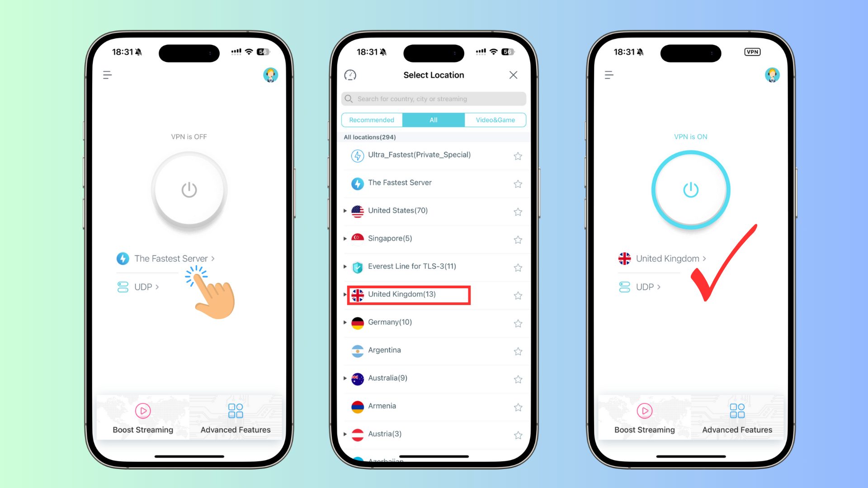
Task: Open Advanced Features section
Action: point(234,417)
